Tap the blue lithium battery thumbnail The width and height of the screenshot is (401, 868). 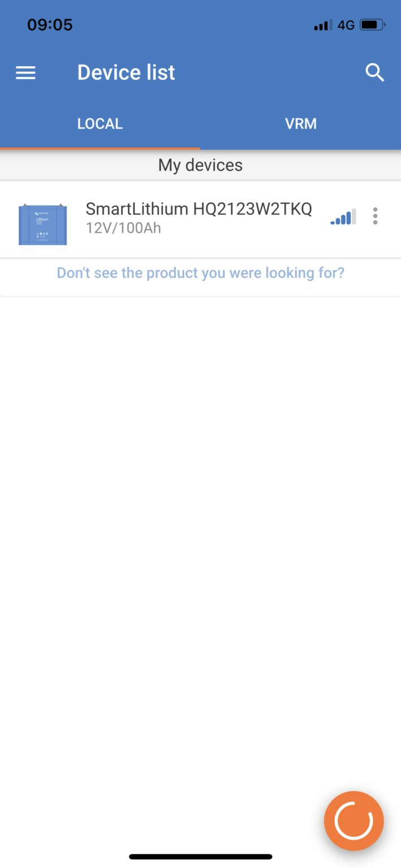tap(42, 224)
